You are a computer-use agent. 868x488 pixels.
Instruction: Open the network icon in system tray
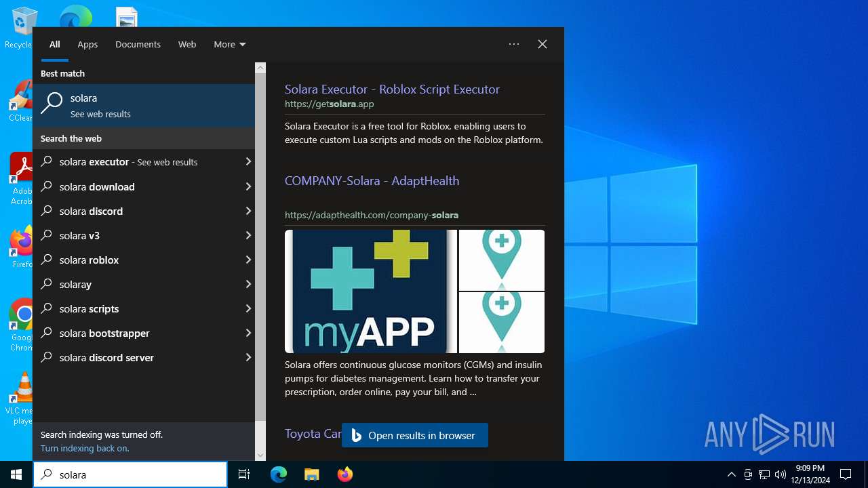tap(764, 474)
